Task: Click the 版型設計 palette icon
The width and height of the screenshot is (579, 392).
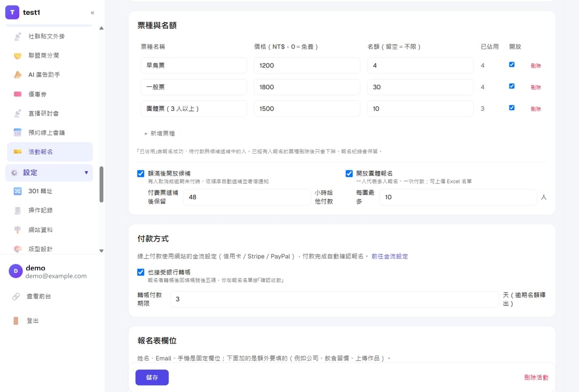Action: click(18, 249)
